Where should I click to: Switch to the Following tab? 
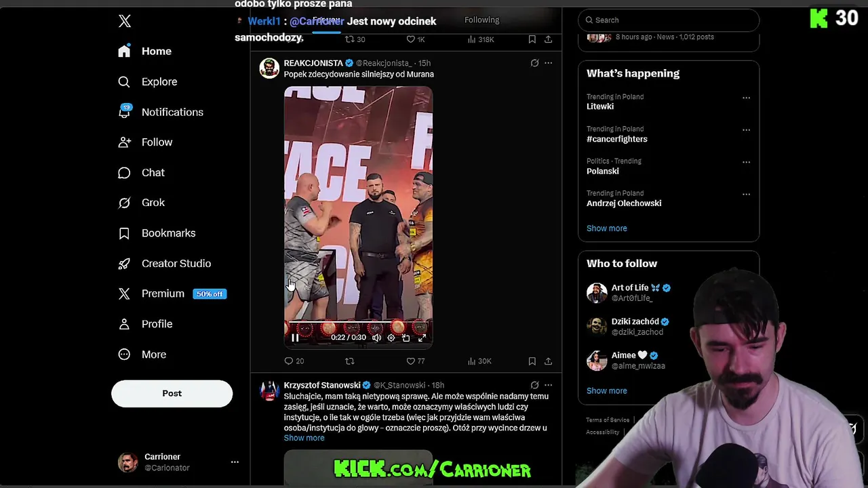tap(481, 20)
